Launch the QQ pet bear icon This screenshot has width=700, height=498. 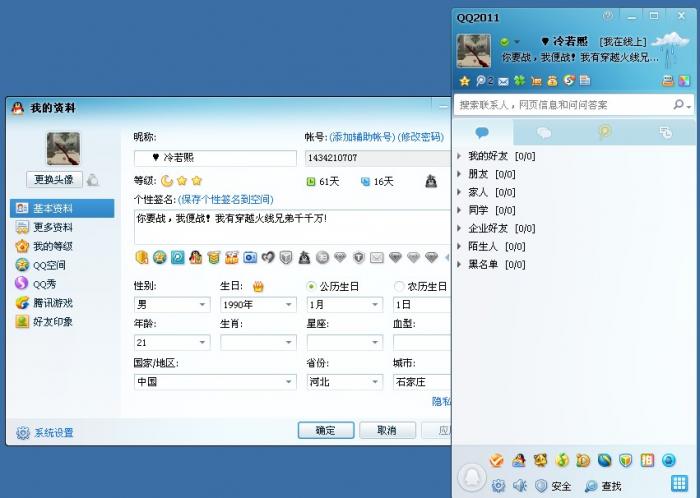click(540, 460)
